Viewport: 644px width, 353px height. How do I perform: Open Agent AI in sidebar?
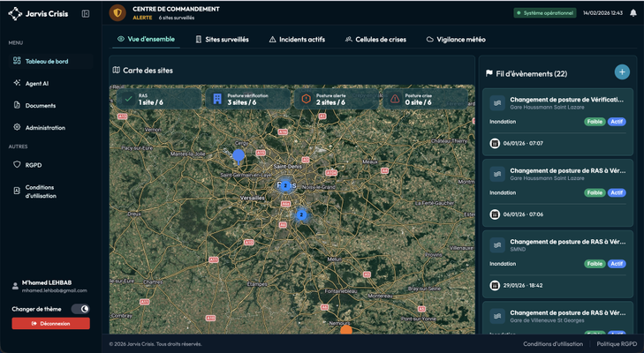click(37, 84)
